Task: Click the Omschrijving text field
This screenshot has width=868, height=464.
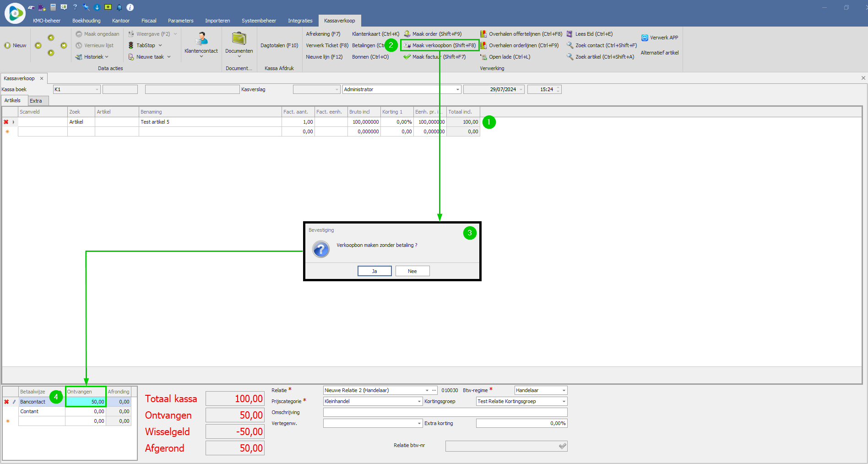Action: pyautogui.click(x=445, y=412)
